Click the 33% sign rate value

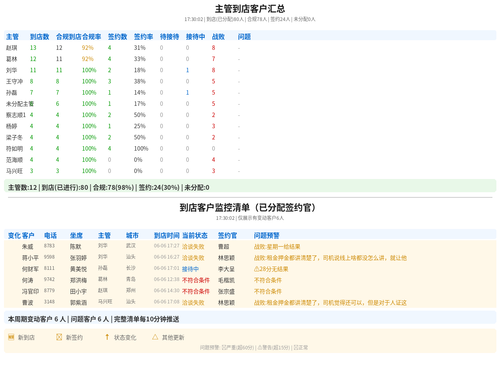(140, 59)
